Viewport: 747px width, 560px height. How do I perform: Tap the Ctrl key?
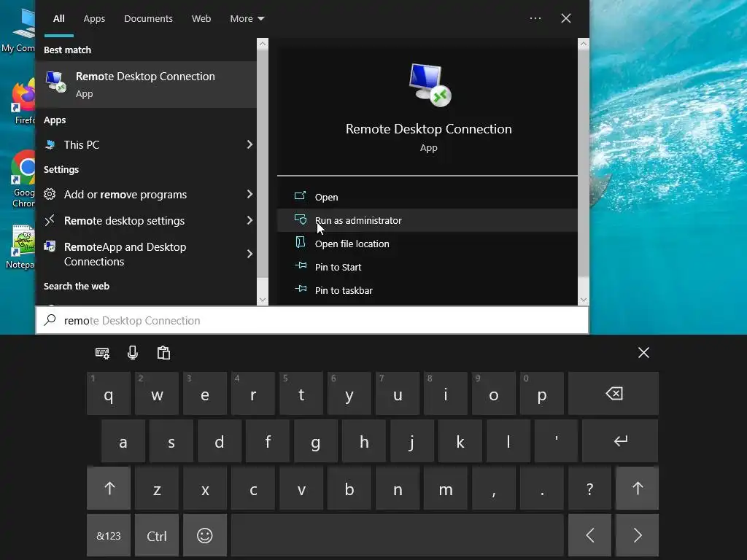pos(157,535)
